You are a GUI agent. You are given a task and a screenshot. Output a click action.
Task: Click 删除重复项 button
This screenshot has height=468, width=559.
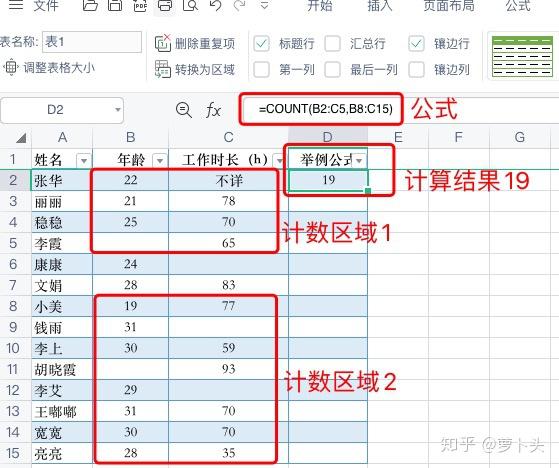195,43
